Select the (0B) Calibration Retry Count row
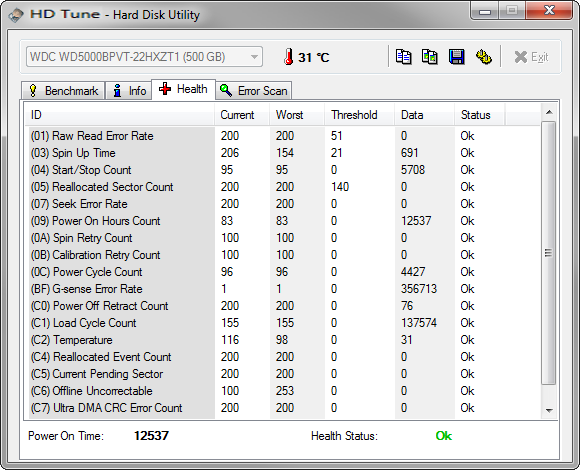 283,255
